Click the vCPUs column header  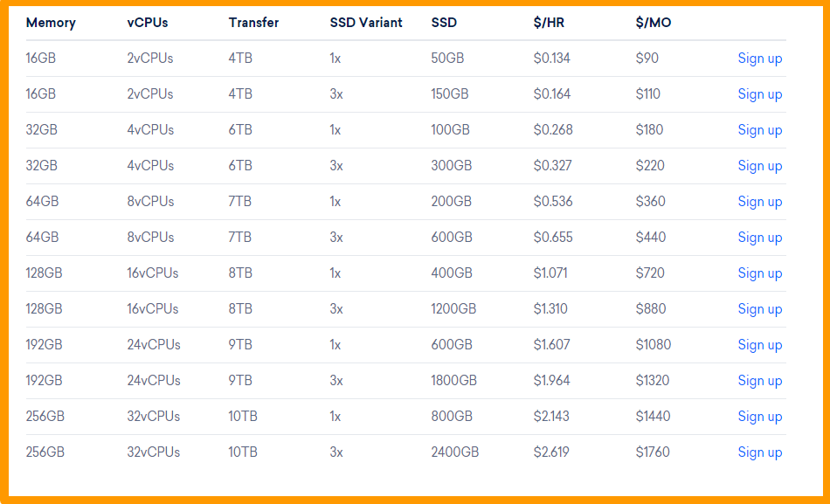pyautogui.click(x=148, y=23)
